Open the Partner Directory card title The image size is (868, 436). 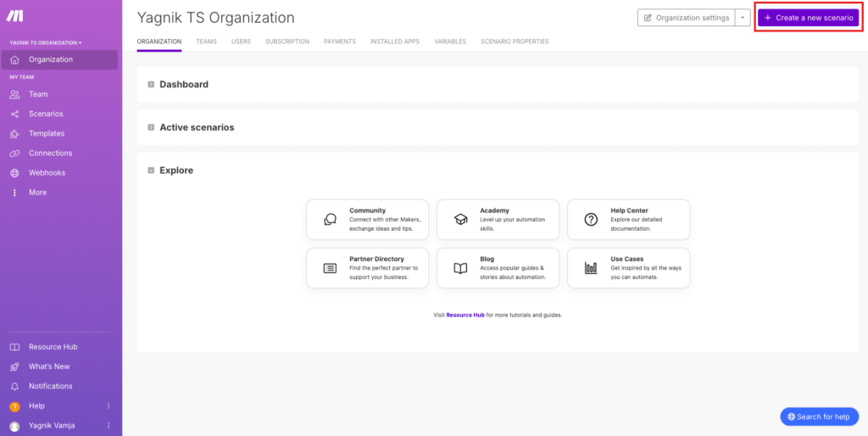[x=377, y=259]
